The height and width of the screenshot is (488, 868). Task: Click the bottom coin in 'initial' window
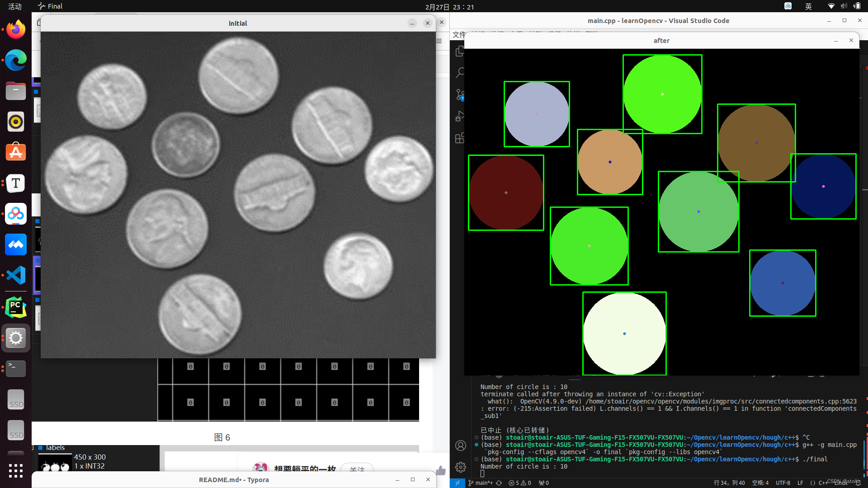click(x=200, y=315)
